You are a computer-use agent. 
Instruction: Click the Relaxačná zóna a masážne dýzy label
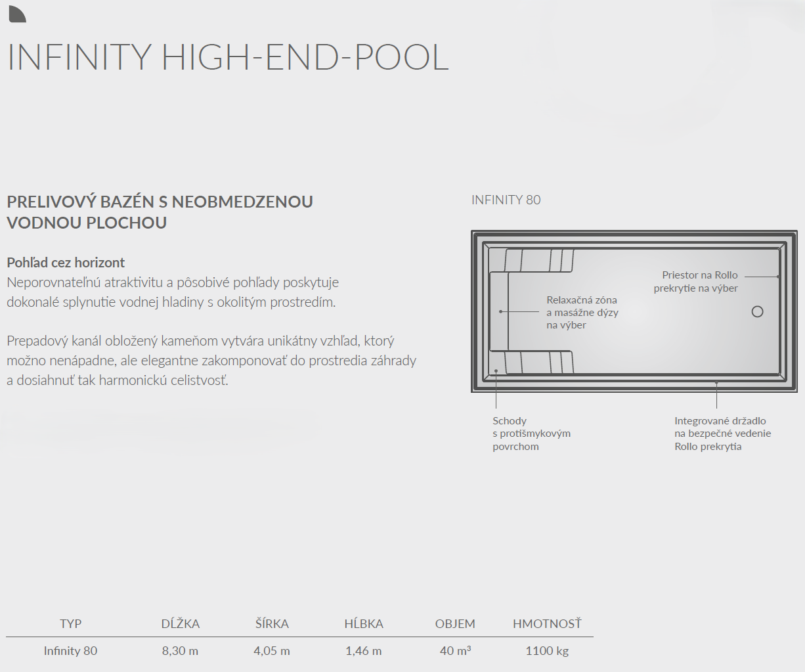point(582,313)
